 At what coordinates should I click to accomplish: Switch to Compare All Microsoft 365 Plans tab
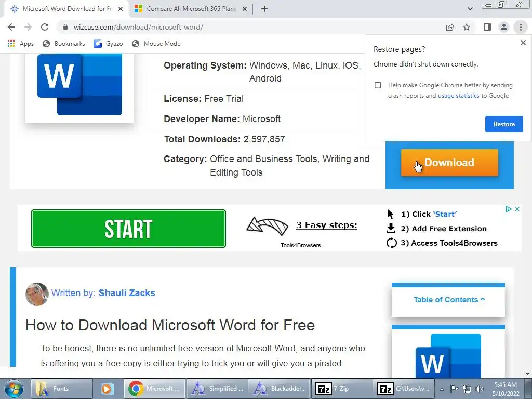(x=191, y=9)
